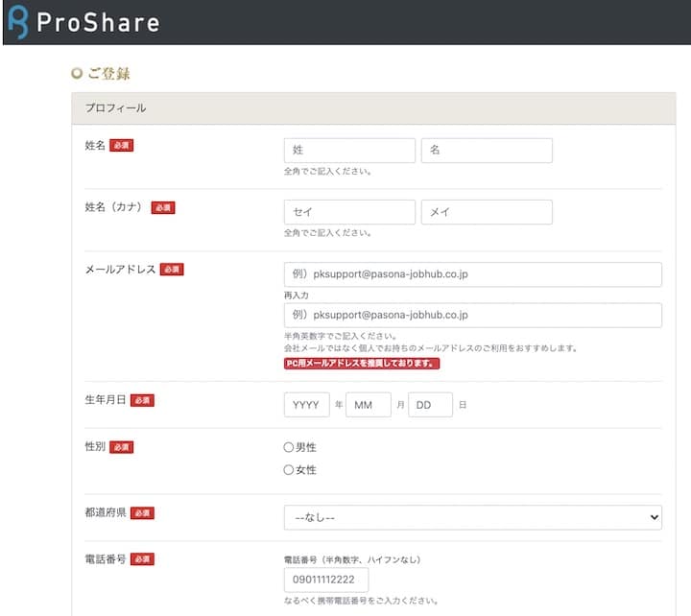
Task: Focus the 名 first name field
Action: click(487, 151)
